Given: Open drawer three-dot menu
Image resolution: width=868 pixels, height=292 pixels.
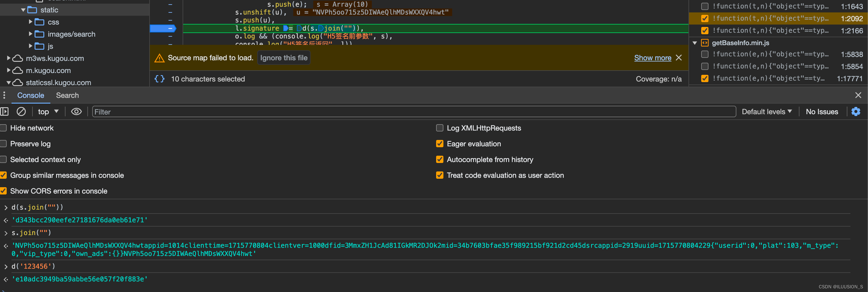Looking at the screenshot, I should tap(4, 95).
